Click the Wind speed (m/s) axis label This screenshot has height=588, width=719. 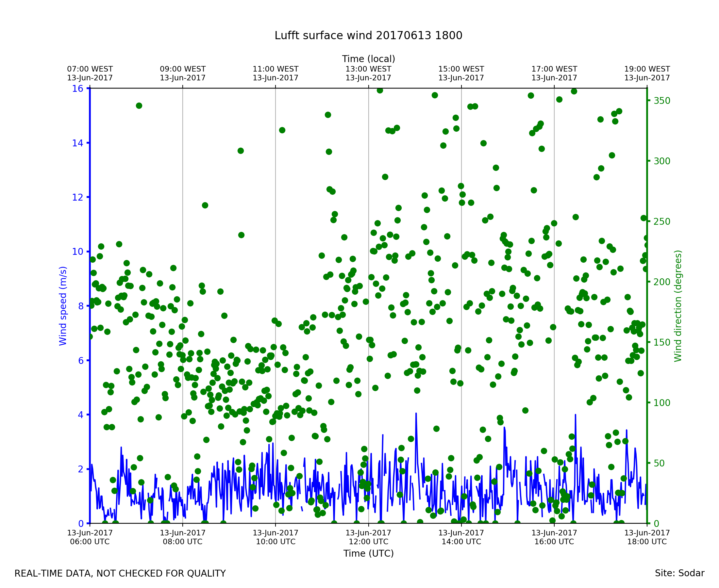click(x=63, y=306)
